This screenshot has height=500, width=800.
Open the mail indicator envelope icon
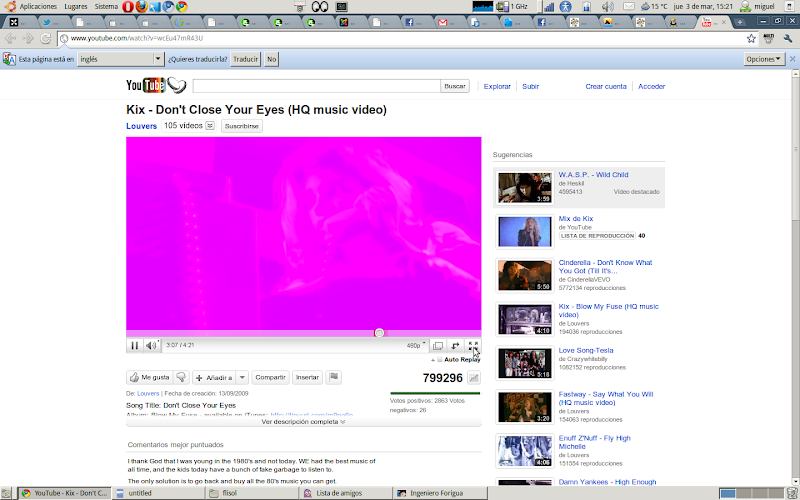[x=629, y=6]
